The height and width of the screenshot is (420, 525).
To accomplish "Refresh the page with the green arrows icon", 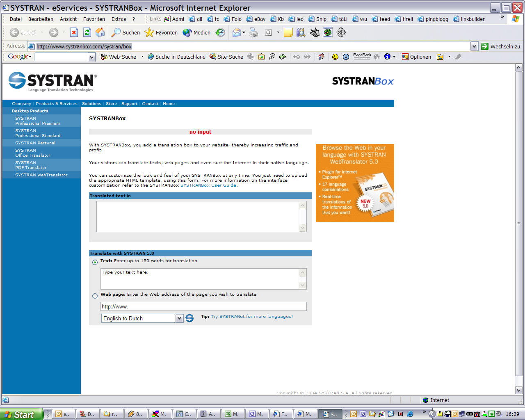I will click(87, 33).
